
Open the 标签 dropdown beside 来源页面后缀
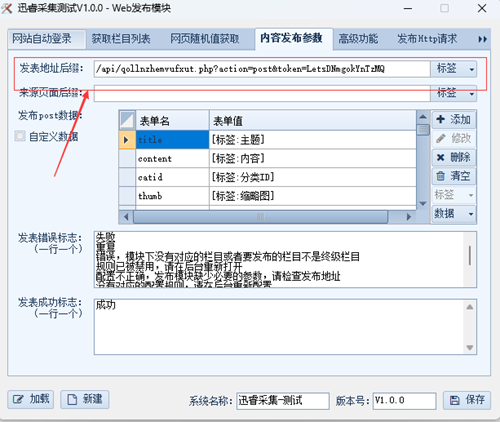coord(454,94)
